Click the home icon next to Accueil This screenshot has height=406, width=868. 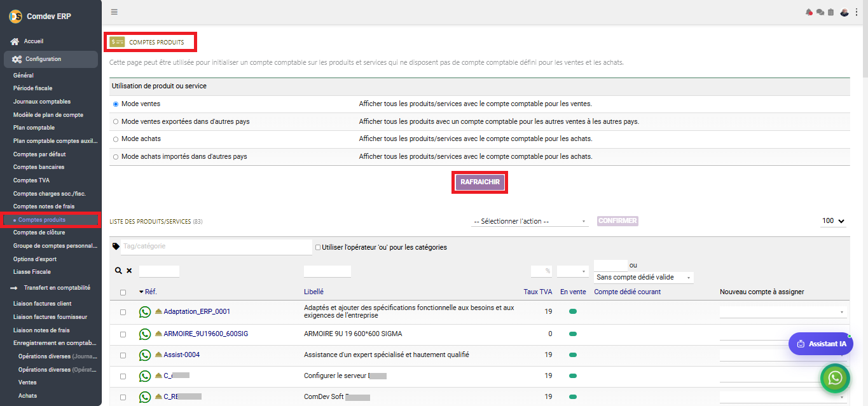coord(15,41)
